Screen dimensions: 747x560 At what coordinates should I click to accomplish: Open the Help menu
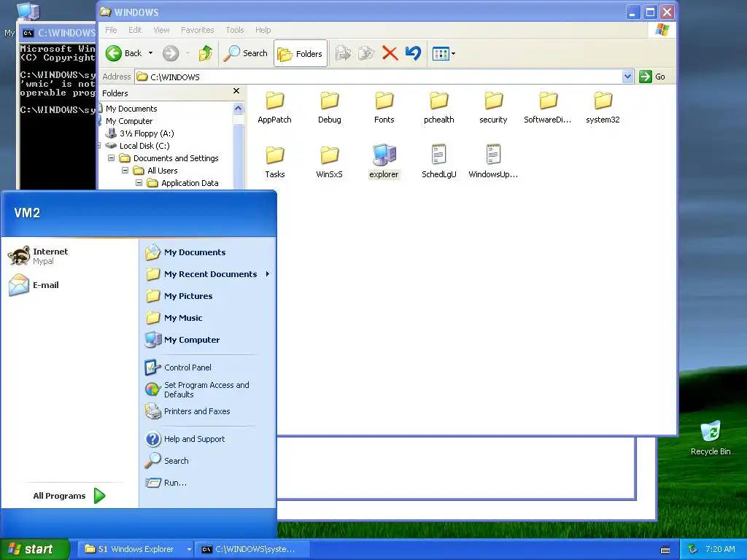click(263, 30)
